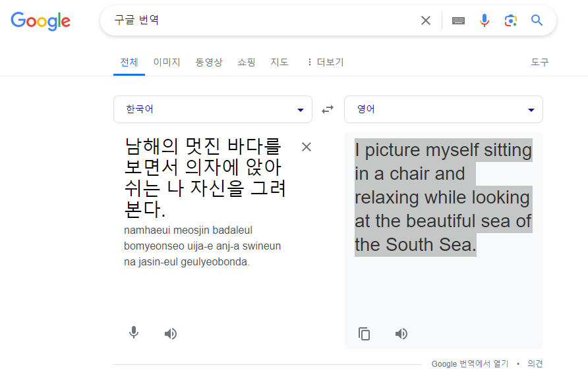The width and height of the screenshot is (588, 374).
Task: Copy the English translation
Action: (365, 334)
